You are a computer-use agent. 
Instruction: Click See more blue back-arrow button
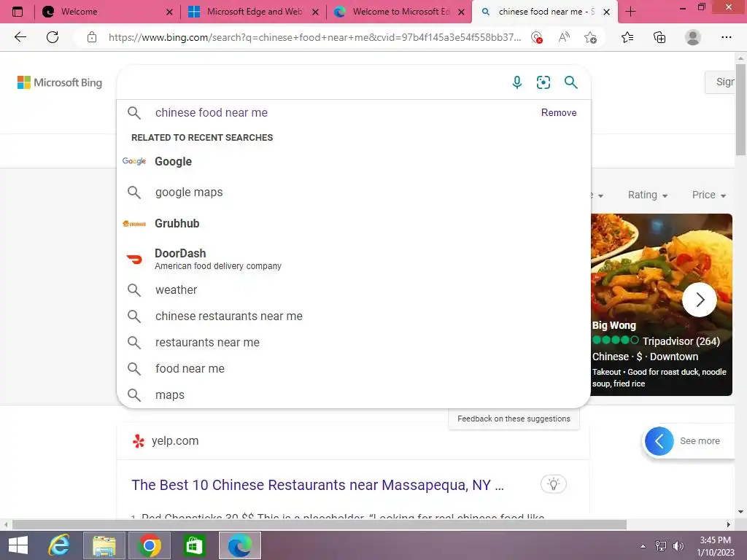pos(659,441)
